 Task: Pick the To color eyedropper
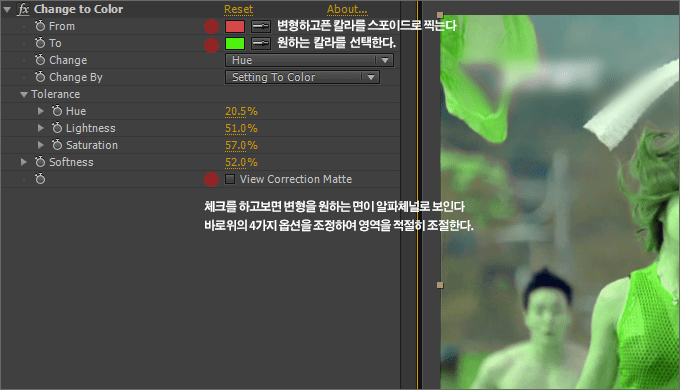coord(261,43)
